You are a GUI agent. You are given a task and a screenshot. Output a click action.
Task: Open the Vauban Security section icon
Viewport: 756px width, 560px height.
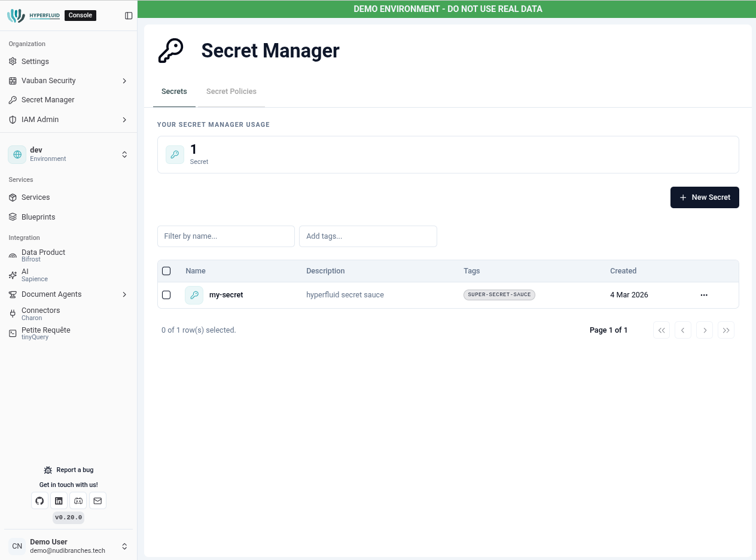click(x=13, y=81)
